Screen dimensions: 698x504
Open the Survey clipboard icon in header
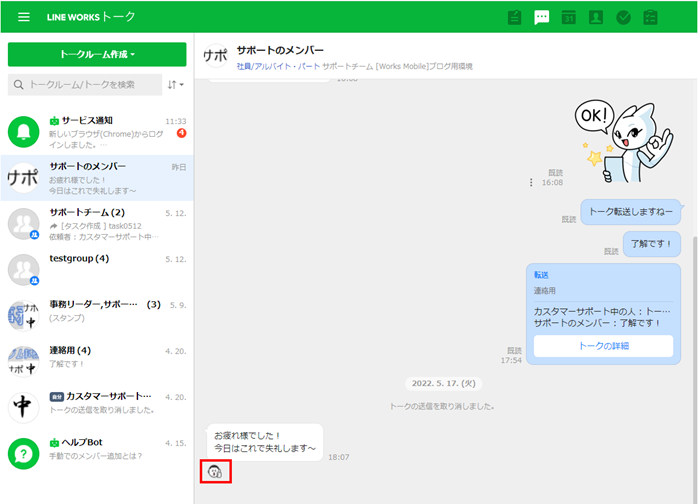click(651, 17)
